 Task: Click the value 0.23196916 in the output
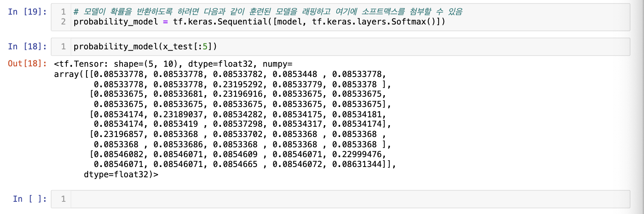pyautogui.click(x=237, y=94)
